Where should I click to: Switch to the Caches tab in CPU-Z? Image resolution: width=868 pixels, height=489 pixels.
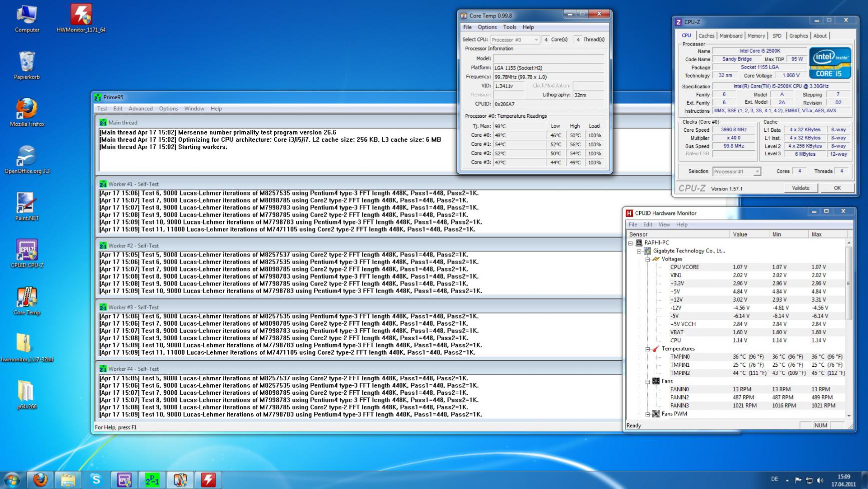[706, 36]
